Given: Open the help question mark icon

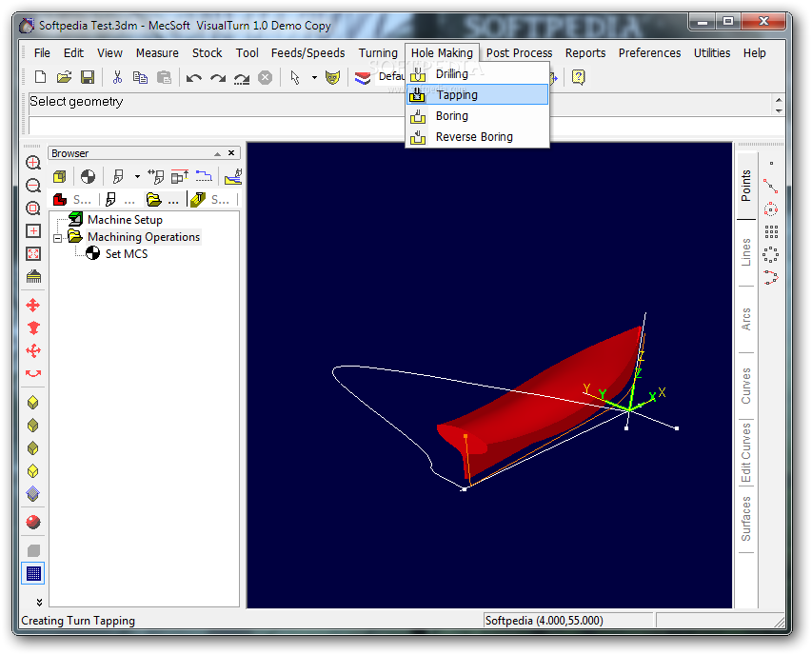Looking at the screenshot, I should click(x=578, y=78).
